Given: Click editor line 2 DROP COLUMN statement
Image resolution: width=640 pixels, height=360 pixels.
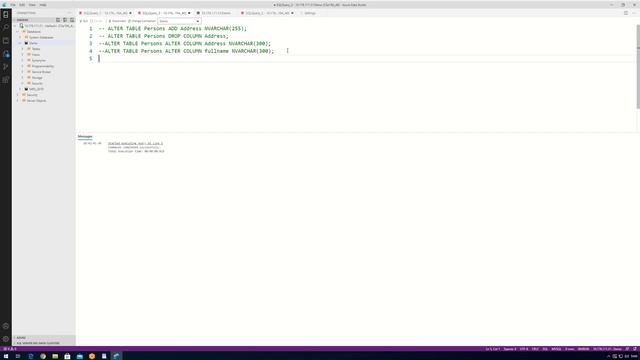Looking at the screenshot, I should [x=164, y=36].
